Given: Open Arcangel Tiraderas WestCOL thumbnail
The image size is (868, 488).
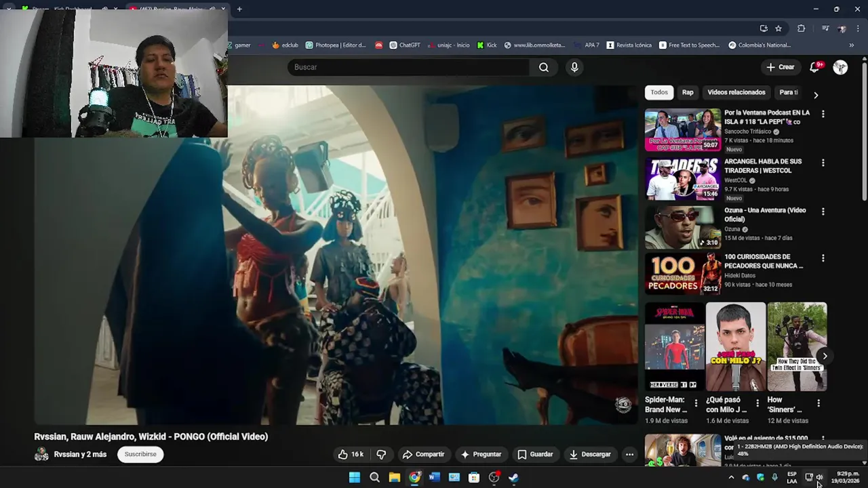Looking at the screenshot, I should pyautogui.click(x=683, y=179).
